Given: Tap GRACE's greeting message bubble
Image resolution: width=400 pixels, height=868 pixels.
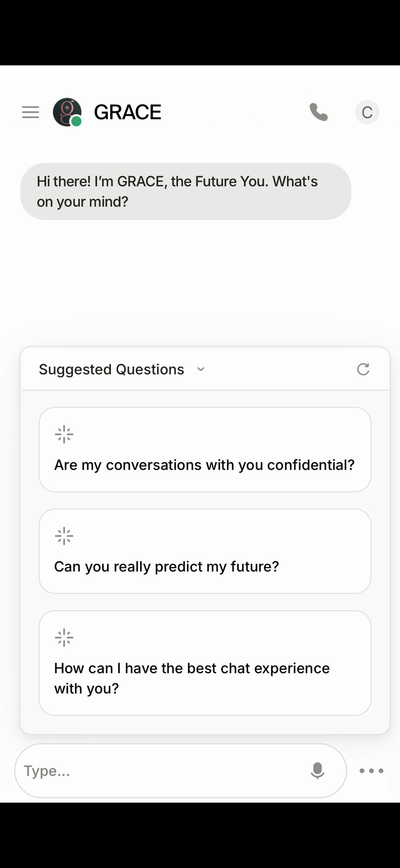Looking at the screenshot, I should click(x=185, y=191).
